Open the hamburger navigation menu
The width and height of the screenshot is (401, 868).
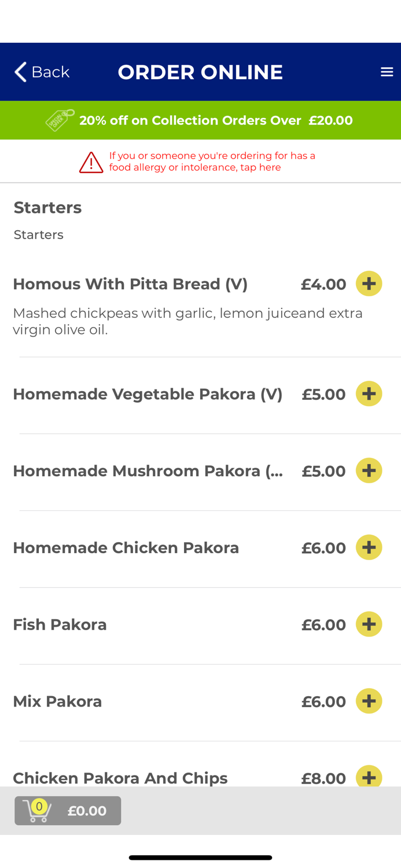pyautogui.click(x=387, y=71)
